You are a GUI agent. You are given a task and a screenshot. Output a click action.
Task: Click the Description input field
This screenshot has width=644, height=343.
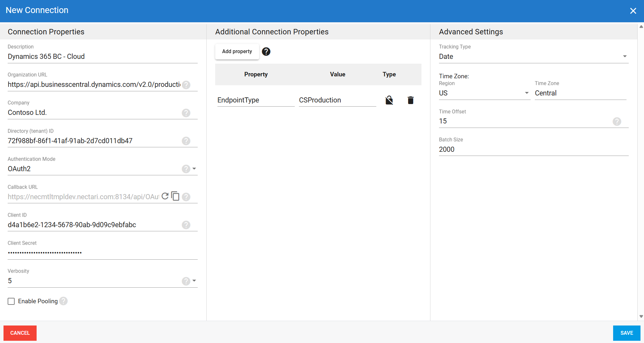[x=103, y=57]
